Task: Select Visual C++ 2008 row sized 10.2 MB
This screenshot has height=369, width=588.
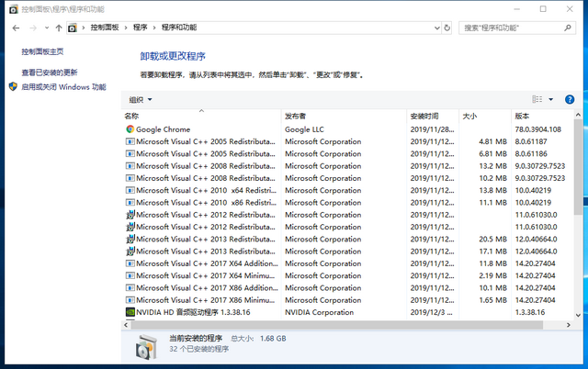Action: click(347, 178)
